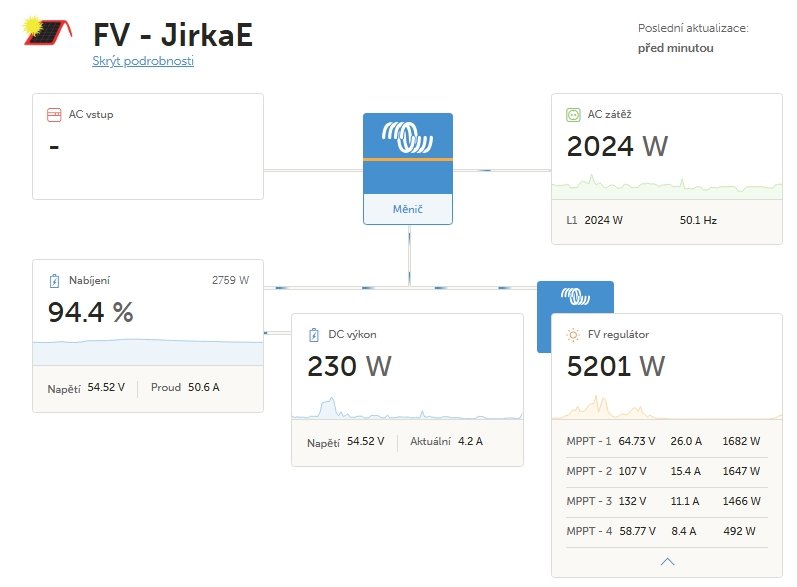The width and height of the screenshot is (797, 587).
Task: Click the 94.4 % battery charge value
Action: click(x=90, y=312)
